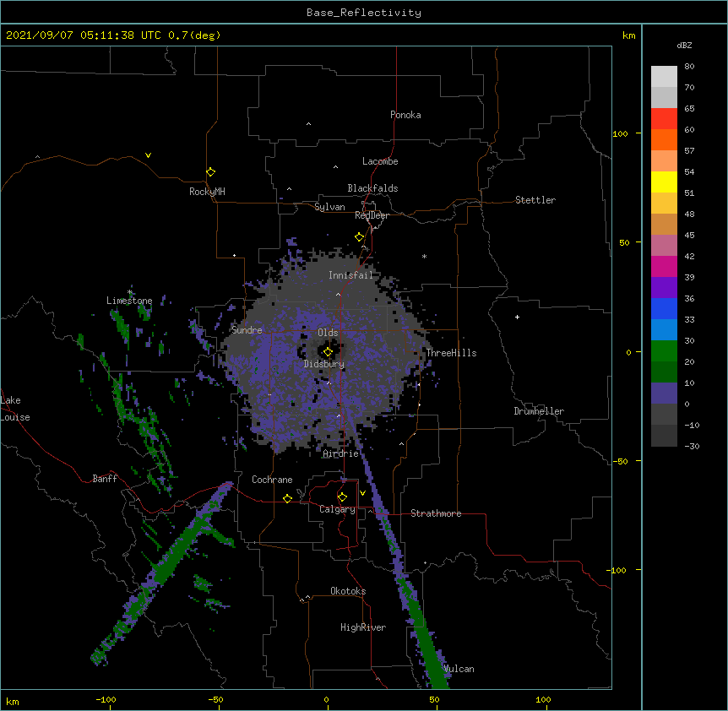Click the Banff label
The height and width of the screenshot is (711, 728).
[x=105, y=479]
